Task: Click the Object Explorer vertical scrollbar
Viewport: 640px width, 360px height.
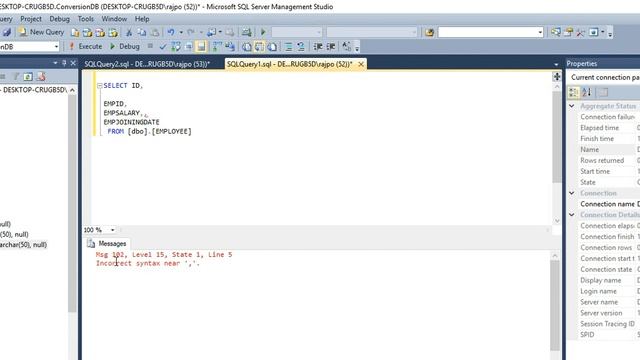Action: pyautogui.click(x=72, y=203)
